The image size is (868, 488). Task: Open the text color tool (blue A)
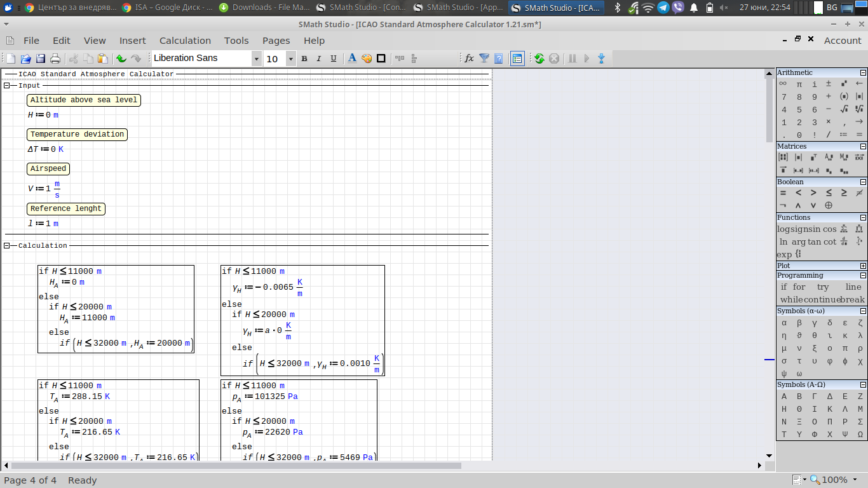tap(352, 58)
